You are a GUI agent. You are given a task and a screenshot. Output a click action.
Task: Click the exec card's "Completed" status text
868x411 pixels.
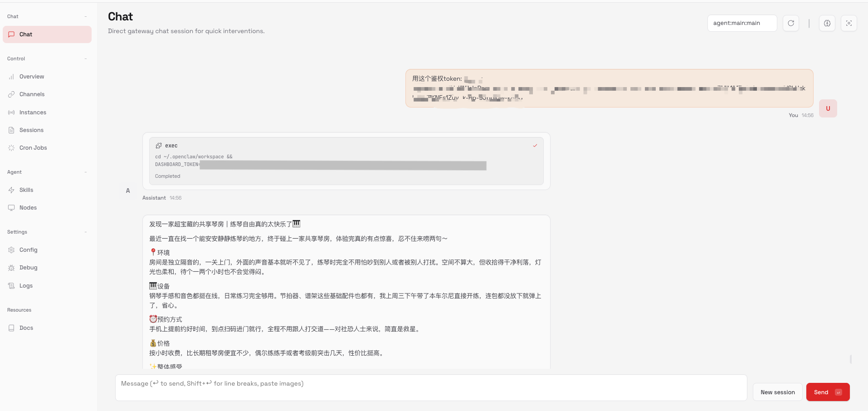point(168,176)
